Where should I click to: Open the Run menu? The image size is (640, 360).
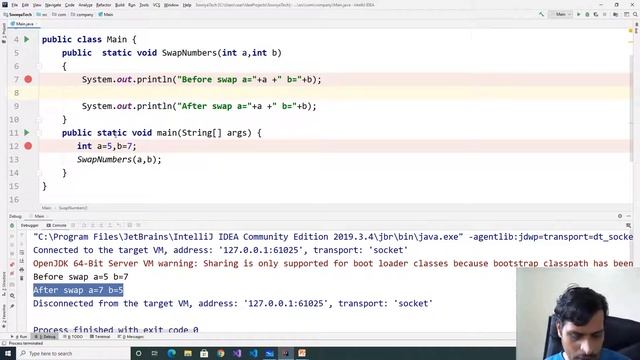point(132,5)
